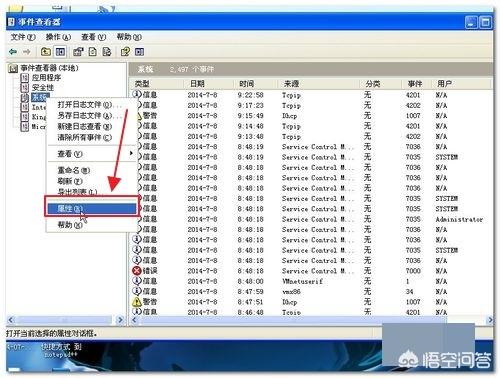This screenshot has width=500, height=378.
Task: Click the Back arrow toolbar icon
Action: (x=13, y=52)
